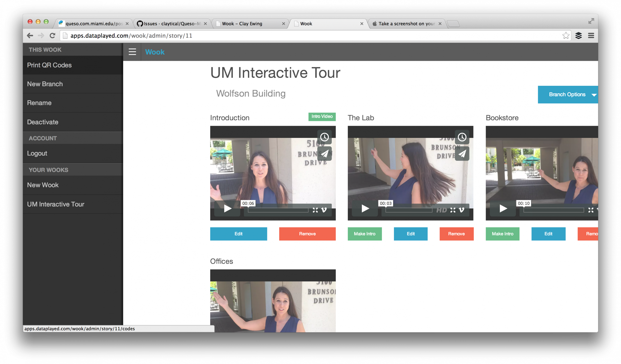Play the Bookstore video
The width and height of the screenshot is (621, 364).
point(503,208)
